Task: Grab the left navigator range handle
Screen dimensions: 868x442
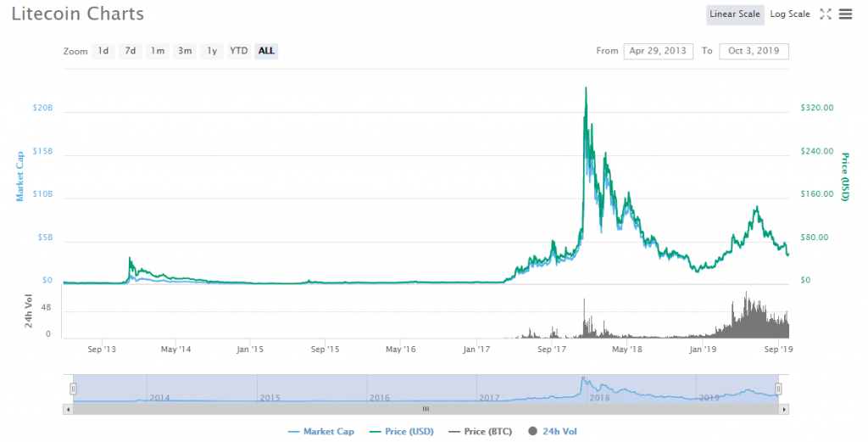Action: [x=73, y=389]
